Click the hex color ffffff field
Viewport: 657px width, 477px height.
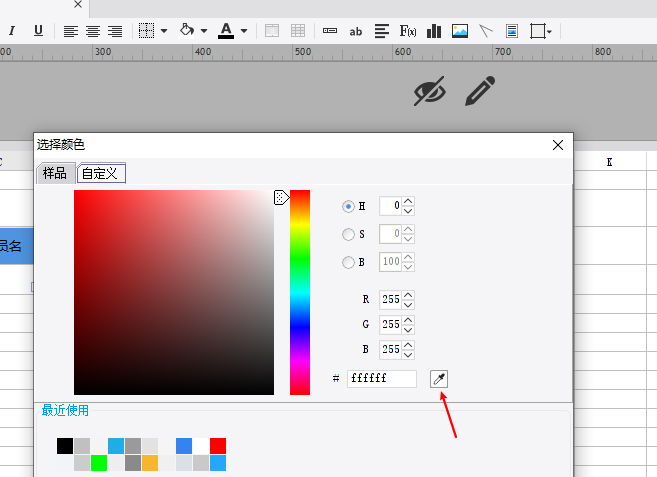[x=382, y=378]
